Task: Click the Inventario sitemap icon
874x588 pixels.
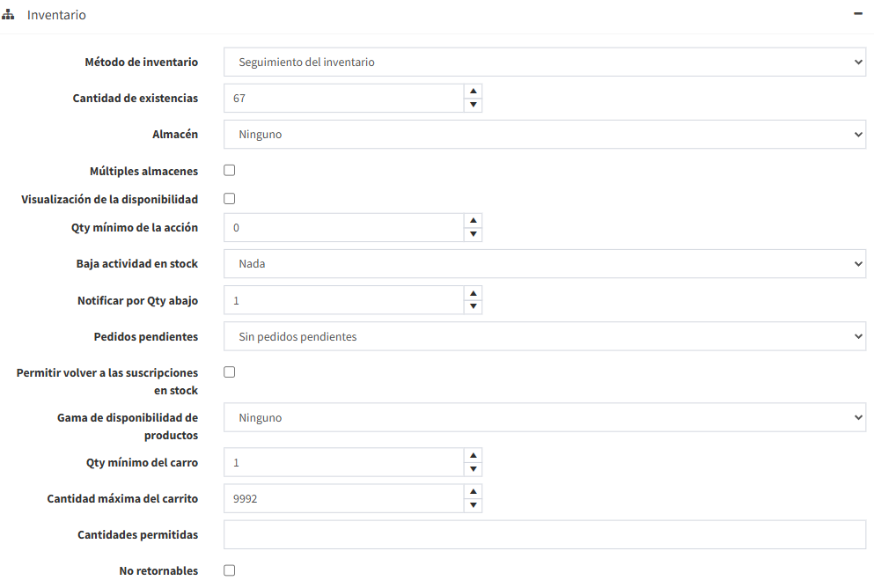Action: pyautogui.click(x=9, y=15)
